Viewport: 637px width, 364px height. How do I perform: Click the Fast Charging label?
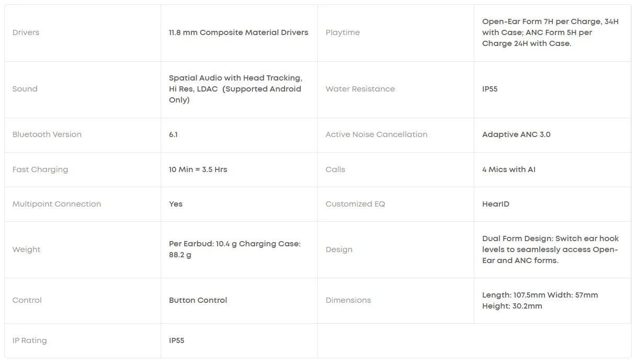(40, 169)
